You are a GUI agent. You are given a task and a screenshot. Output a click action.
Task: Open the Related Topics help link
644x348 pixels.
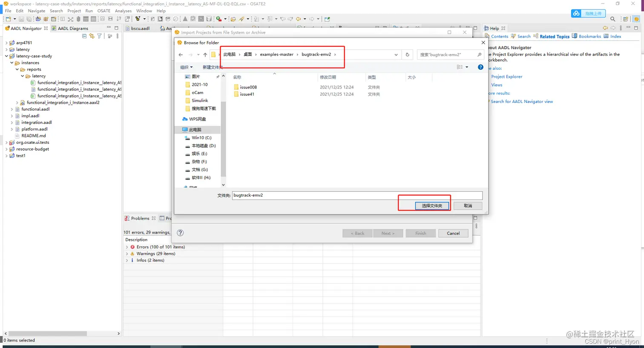pos(555,37)
